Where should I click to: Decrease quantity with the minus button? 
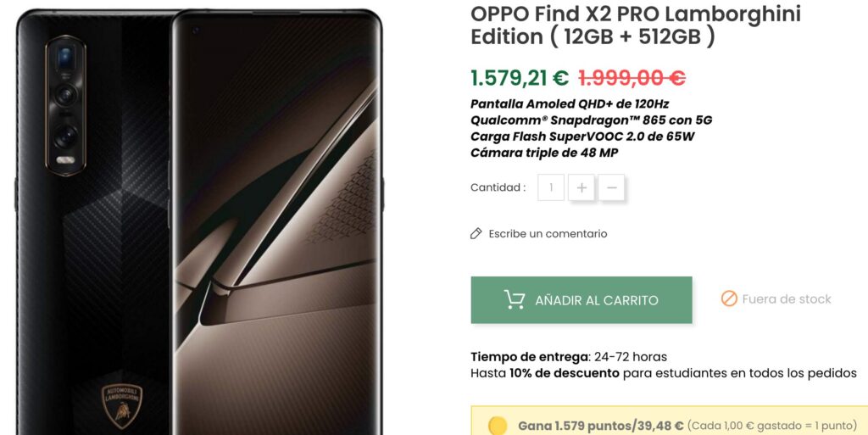(612, 187)
